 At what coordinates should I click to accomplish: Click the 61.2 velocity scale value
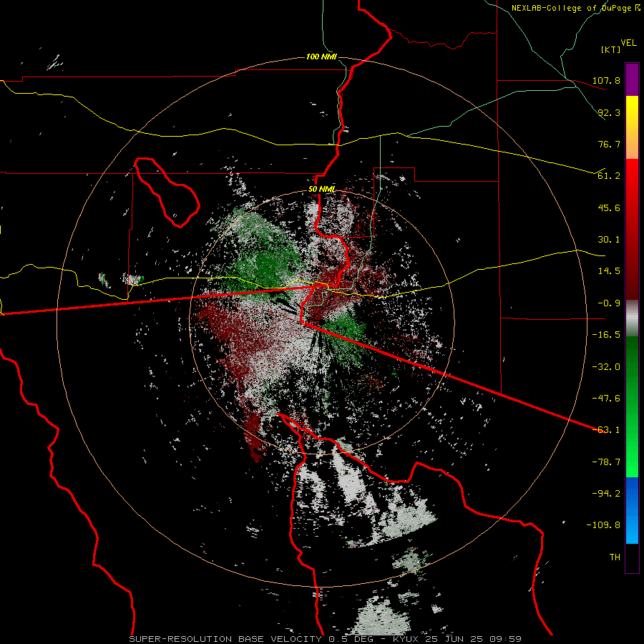click(x=609, y=176)
